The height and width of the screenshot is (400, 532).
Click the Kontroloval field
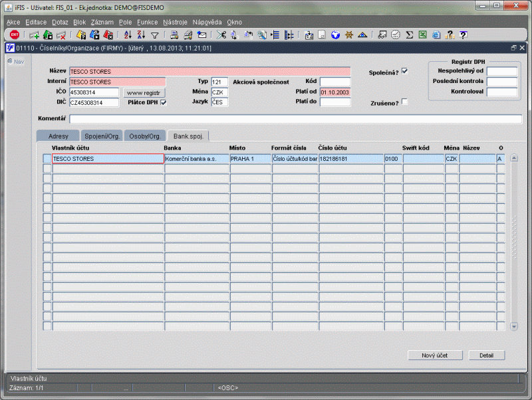[x=502, y=92]
